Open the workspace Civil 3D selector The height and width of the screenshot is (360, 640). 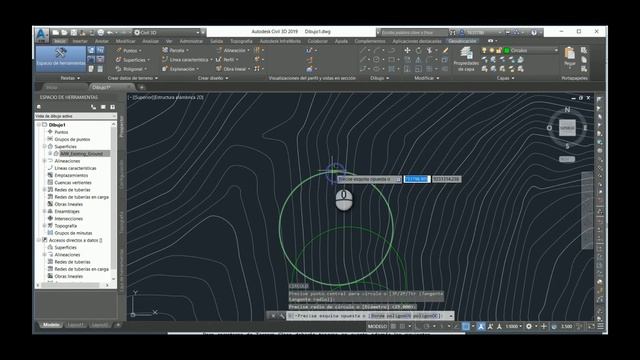click(x=168, y=32)
